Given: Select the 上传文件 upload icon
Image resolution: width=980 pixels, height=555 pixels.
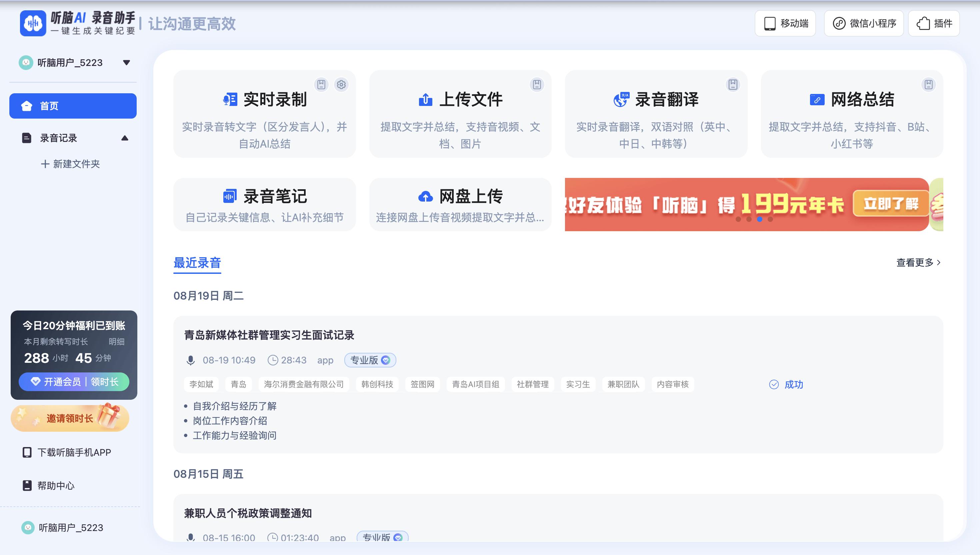Looking at the screenshot, I should coord(426,100).
